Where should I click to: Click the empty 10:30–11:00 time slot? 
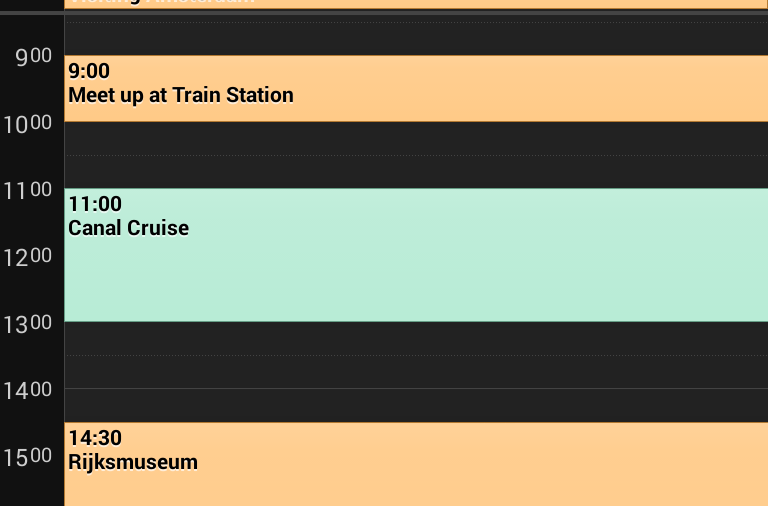(416, 172)
